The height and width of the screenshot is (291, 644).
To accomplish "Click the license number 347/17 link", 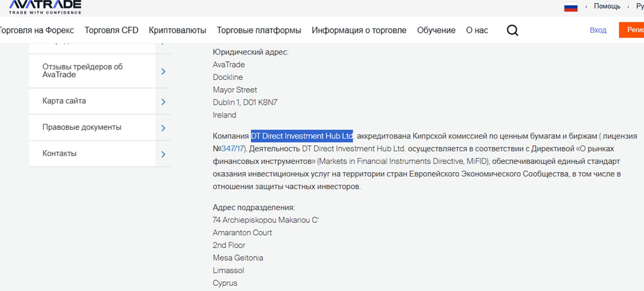I will coord(233,149).
